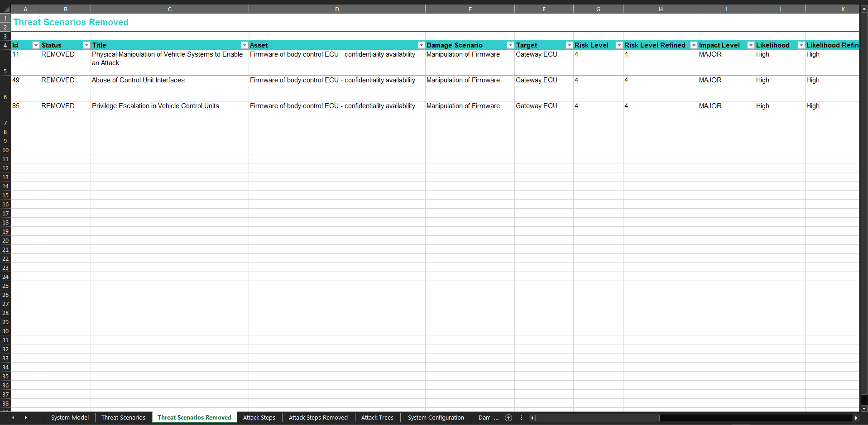
Task: Expand the Title column filter dropdown
Action: 245,45
